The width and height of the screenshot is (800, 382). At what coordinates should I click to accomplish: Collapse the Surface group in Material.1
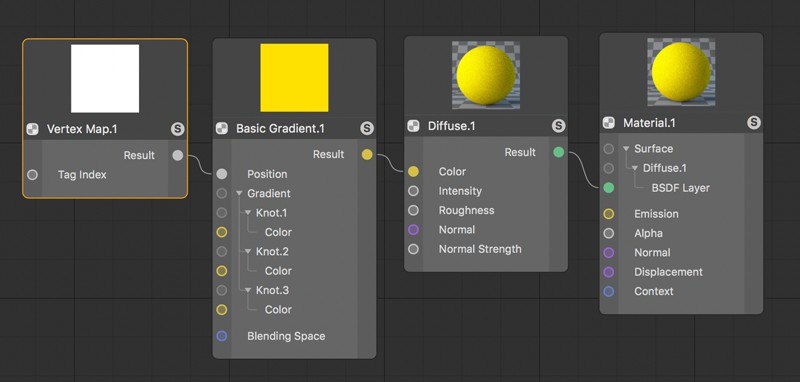626,149
